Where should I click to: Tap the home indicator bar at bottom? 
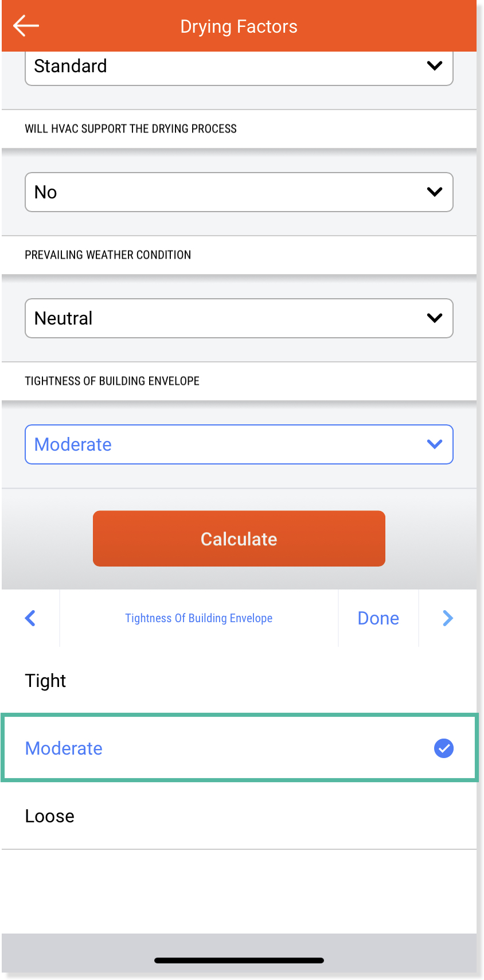(239, 960)
